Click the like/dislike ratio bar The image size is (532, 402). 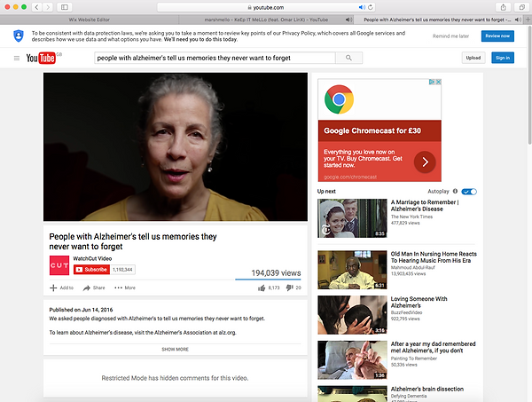click(268, 280)
